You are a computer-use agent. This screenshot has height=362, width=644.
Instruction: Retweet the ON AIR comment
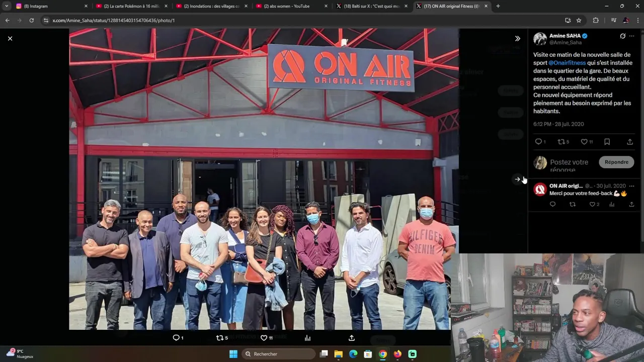click(x=572, y=204)
